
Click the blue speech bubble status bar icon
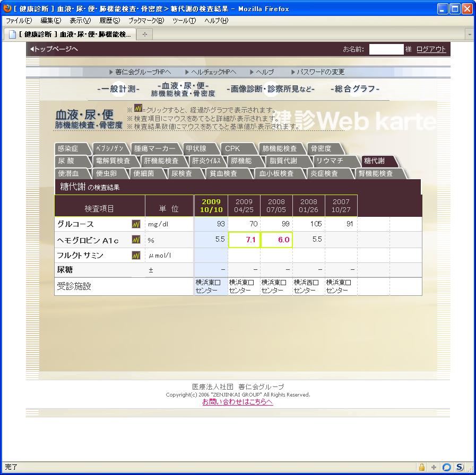click(x=447, y=467)
